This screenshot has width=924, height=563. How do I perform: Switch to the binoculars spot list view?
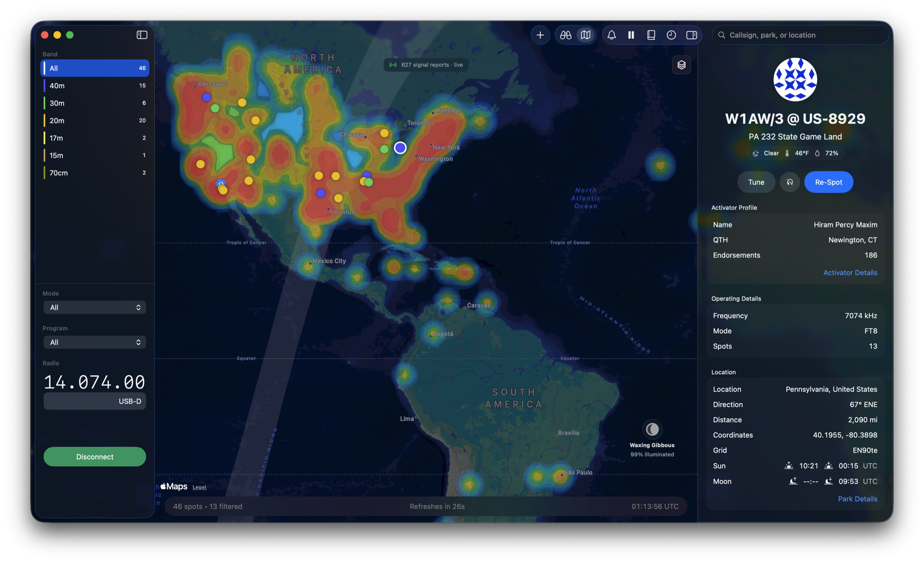pyautogui.click(x=566, y=35)
